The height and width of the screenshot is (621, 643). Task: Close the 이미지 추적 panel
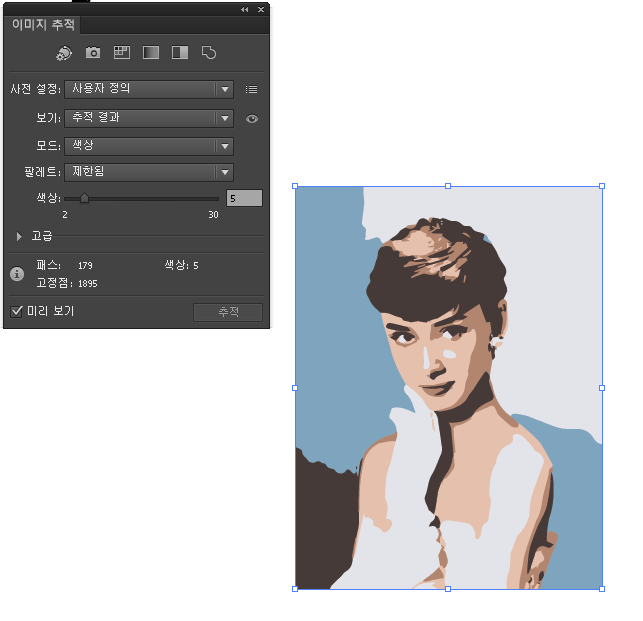click(x=261, y=9)
